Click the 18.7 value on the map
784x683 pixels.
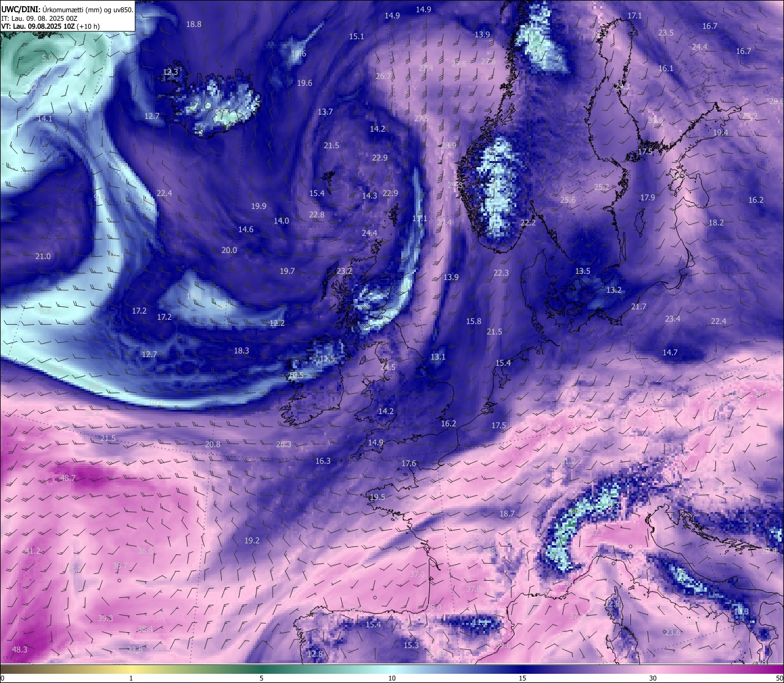[x=507, y=513]
